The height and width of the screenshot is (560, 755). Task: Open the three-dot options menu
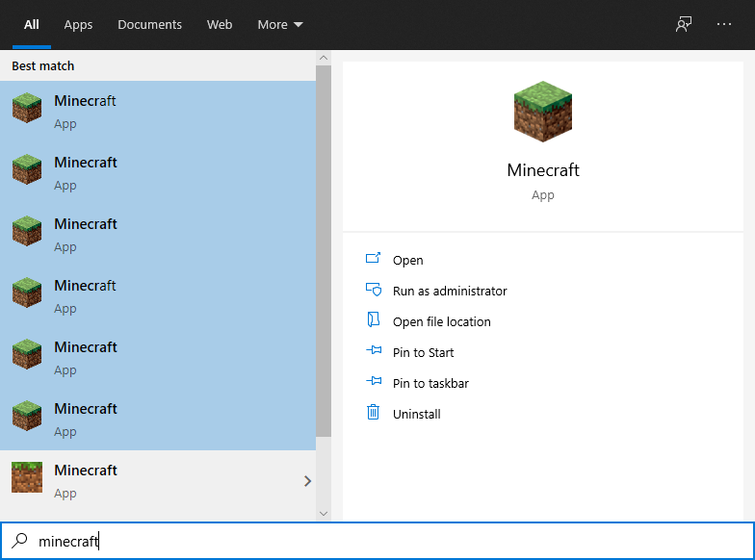click(724, 24)
